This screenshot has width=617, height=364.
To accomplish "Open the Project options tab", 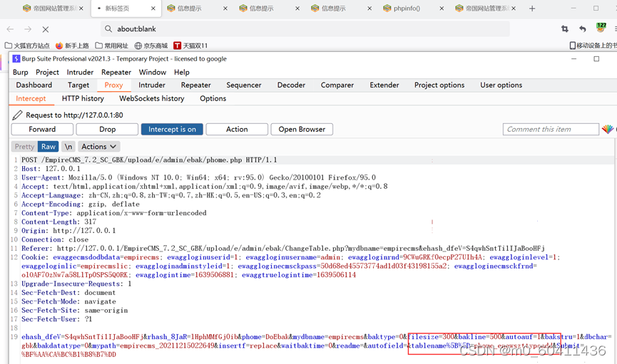I will pos(439,85).
